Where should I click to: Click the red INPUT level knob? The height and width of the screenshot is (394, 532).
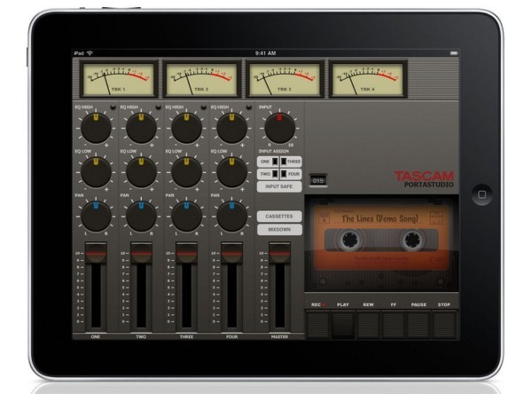280,128
